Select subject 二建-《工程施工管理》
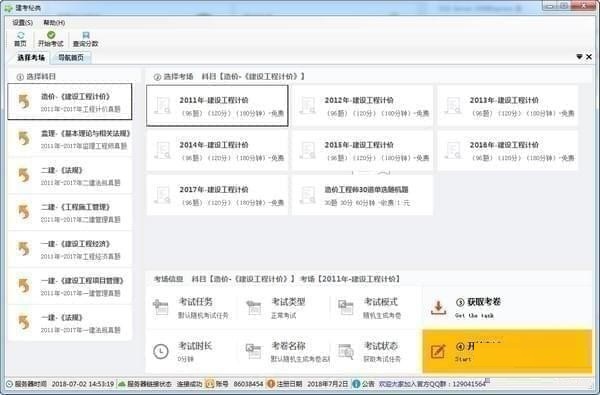 [70, 212]
